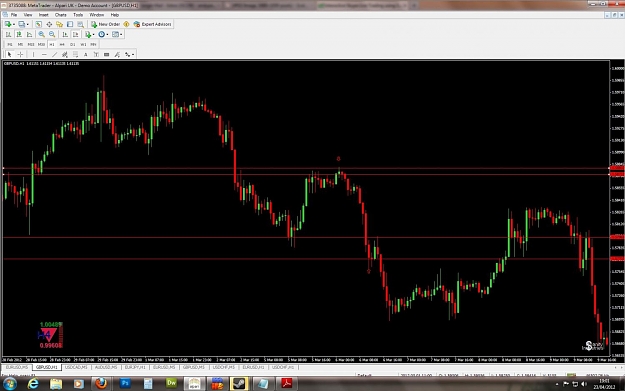
Task: Launch the Strategy Tester
Action: (81, 24)
